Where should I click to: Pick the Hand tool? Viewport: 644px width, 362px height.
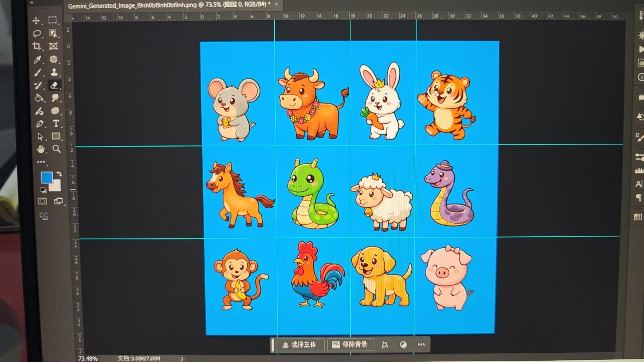click(41, 149)
